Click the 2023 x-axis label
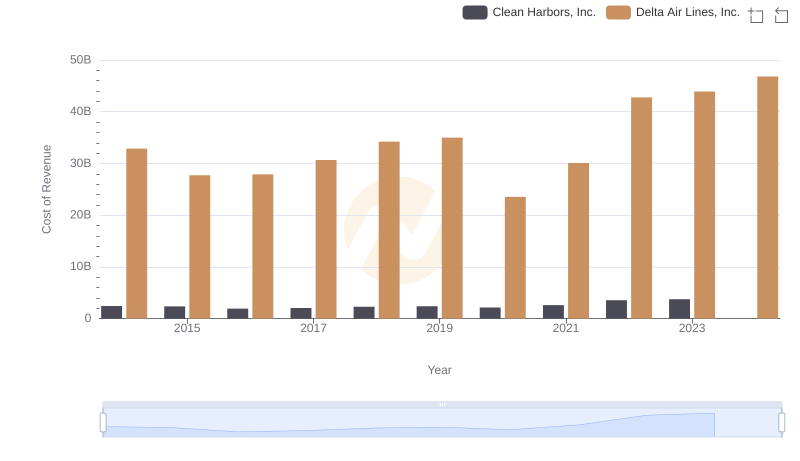This screenshot has height=461, width=800. tap(692, 328)
